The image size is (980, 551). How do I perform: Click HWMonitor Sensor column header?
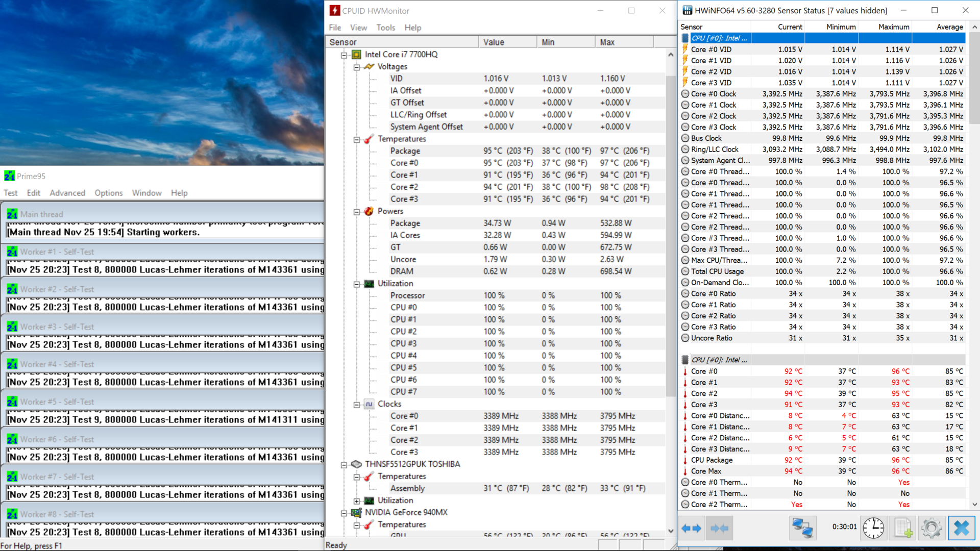(402, 42)
